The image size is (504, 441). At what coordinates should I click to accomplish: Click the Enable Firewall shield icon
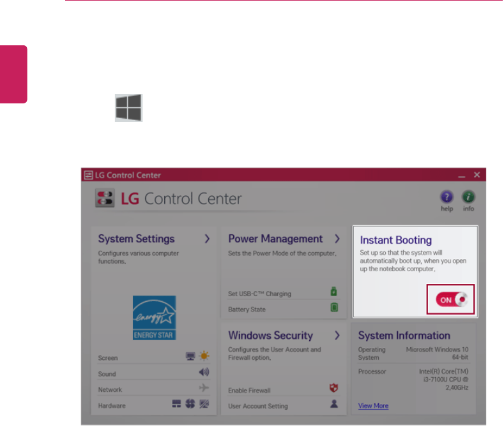(x=333, y=388)
